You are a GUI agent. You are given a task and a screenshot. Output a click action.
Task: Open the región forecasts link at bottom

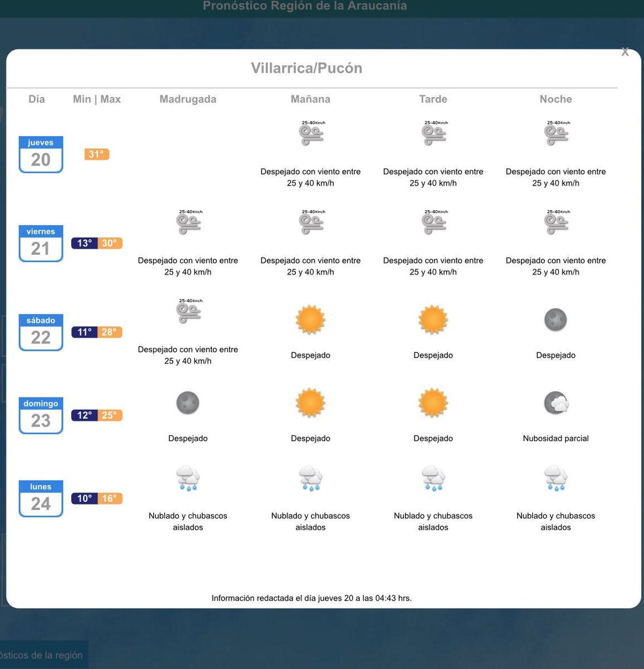42,655
